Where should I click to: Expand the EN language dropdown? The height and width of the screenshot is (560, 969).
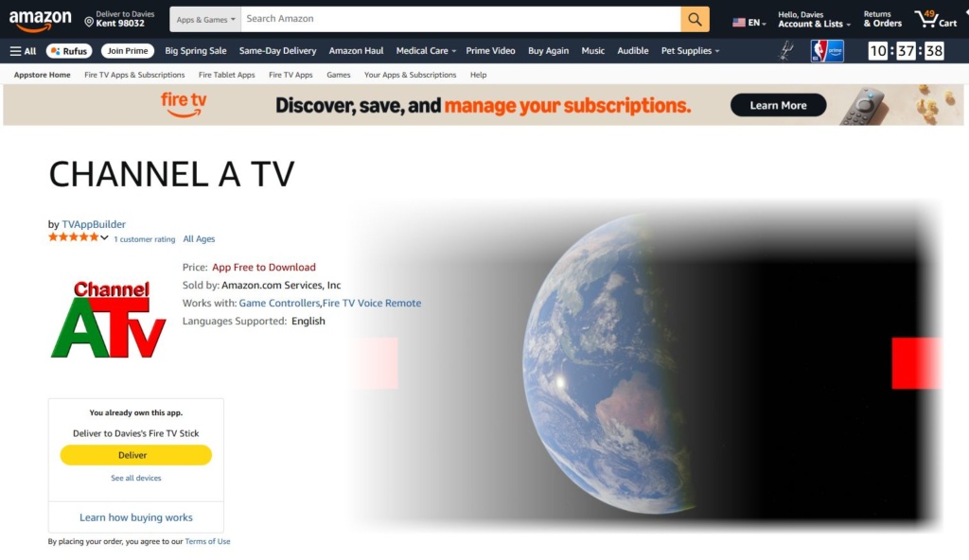click(x=757, y=23)
